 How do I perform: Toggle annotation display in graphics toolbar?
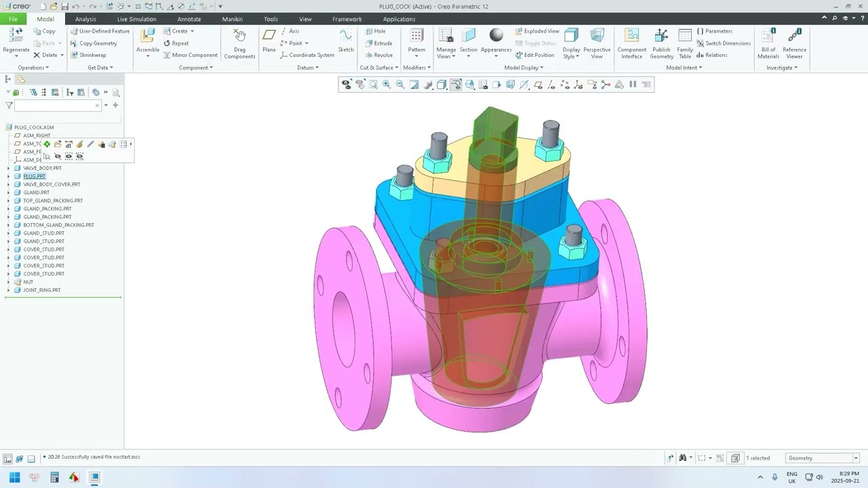[x=593, y=85]
